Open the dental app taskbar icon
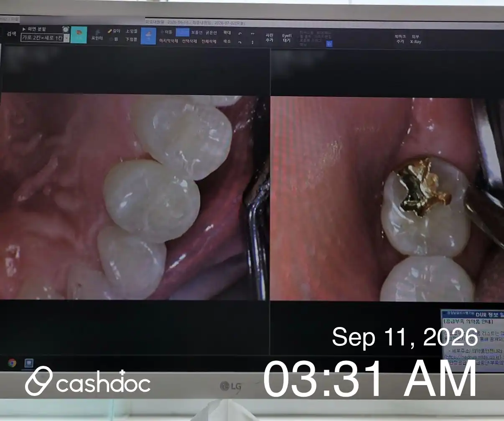The image size is (504, 421). click(x=28, y=363)
